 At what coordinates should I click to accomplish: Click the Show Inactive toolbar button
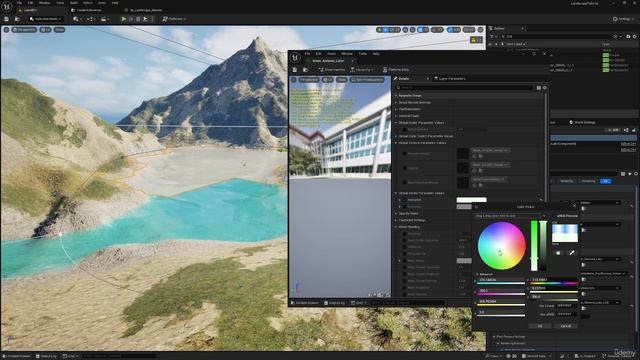point(331,70)
